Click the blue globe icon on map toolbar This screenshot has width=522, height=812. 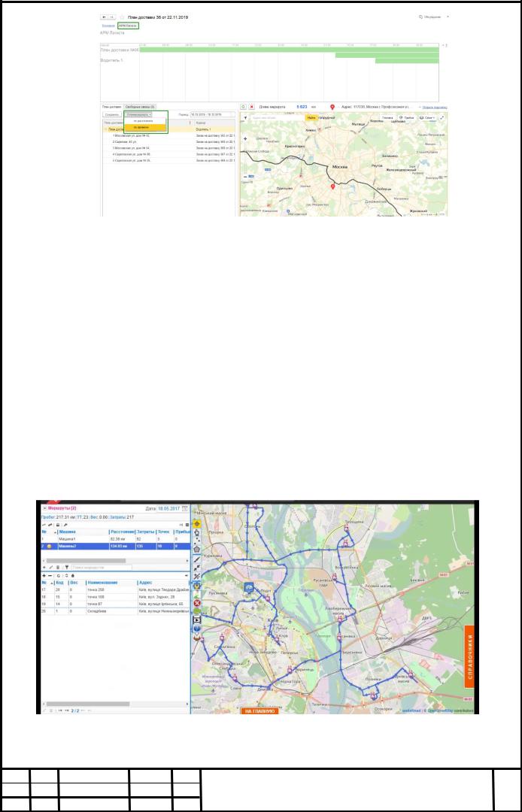pos(197,629)
